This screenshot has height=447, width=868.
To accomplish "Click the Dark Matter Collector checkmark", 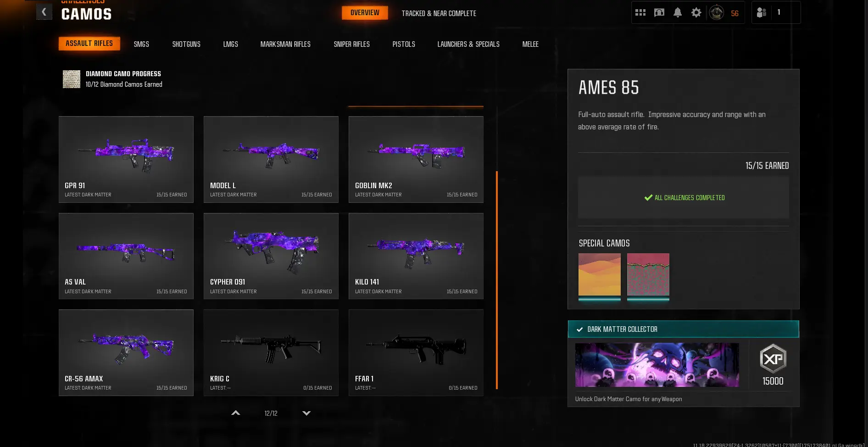I will click(580, 330).
